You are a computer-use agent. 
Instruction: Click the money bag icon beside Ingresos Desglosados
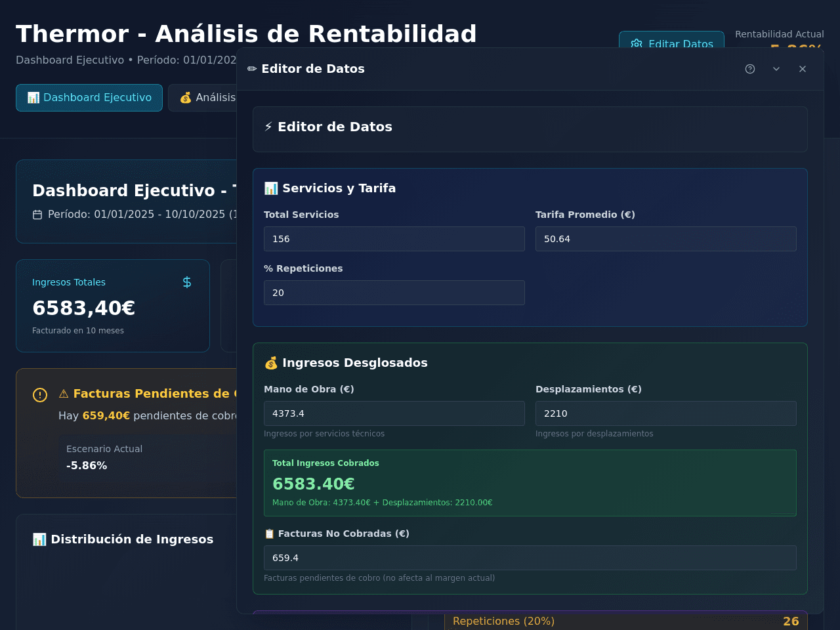[x=271, y=363]
